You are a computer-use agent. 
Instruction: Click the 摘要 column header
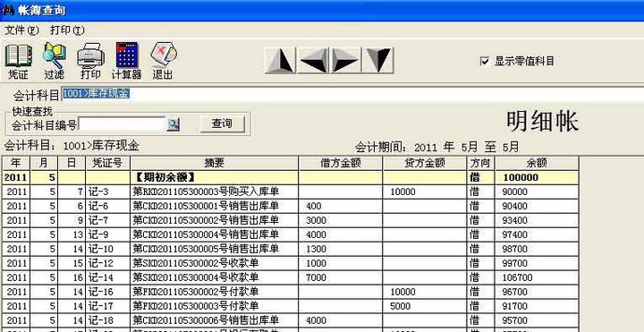(x=215, y=163)
